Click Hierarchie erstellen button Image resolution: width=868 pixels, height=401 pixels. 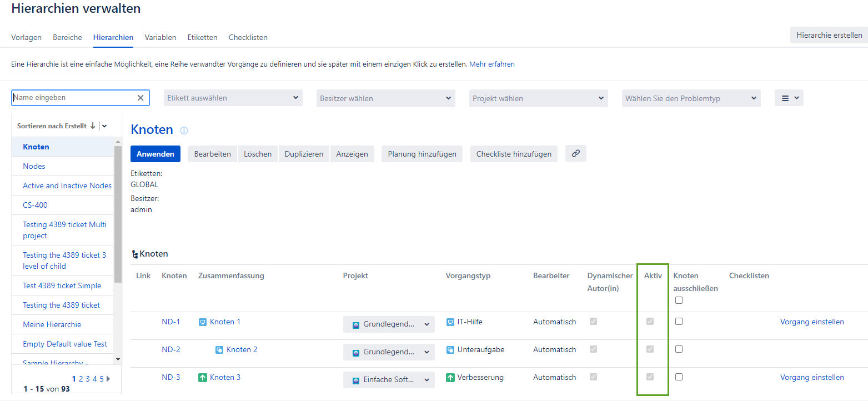(829, 35)
